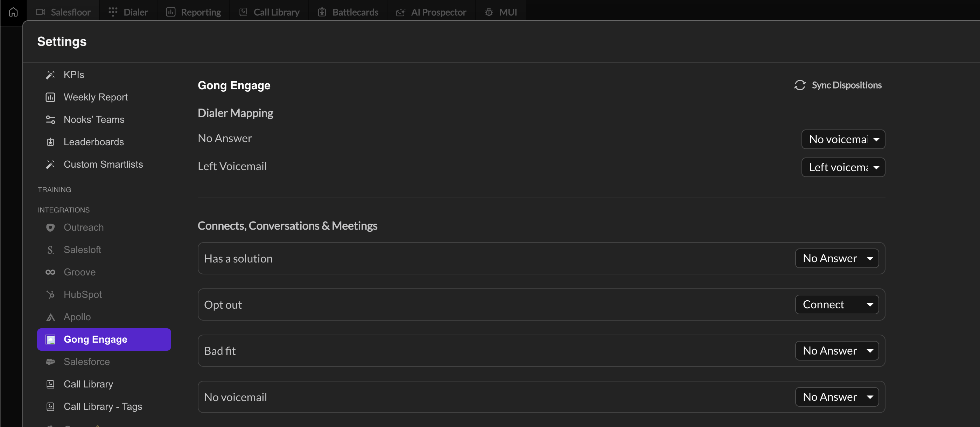This screenshot has height=427, width=980.
Task: Click the AI Prospector sparkle icon
Action: point(401,12)
